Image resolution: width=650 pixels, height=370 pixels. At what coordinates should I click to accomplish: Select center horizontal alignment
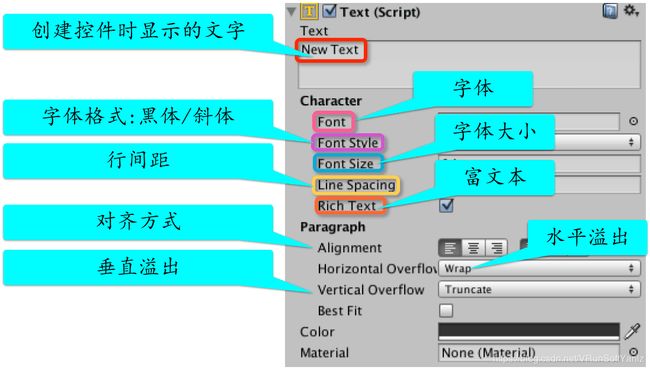(473, 248)
